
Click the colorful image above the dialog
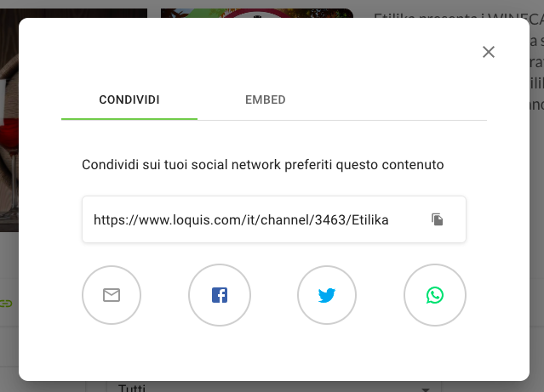click(257, 13)
